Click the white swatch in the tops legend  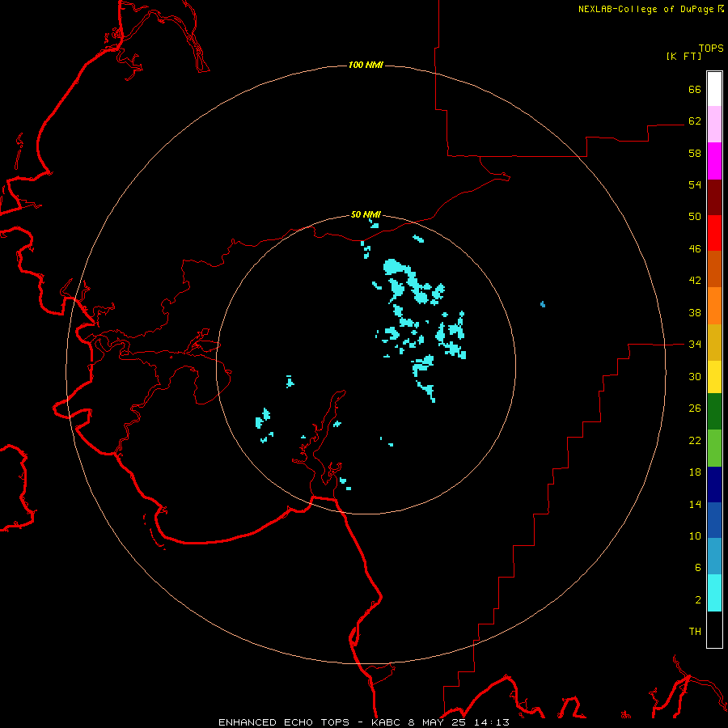[x=714, y=89]
